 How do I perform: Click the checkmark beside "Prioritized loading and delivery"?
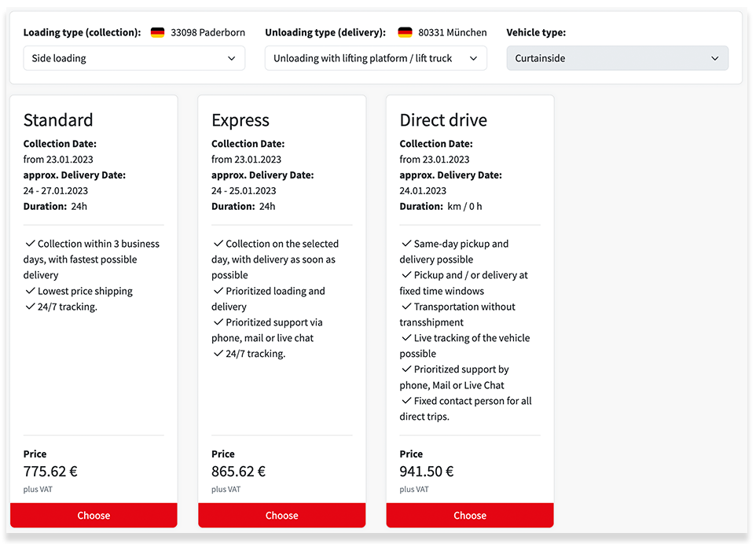pos(217,290)
